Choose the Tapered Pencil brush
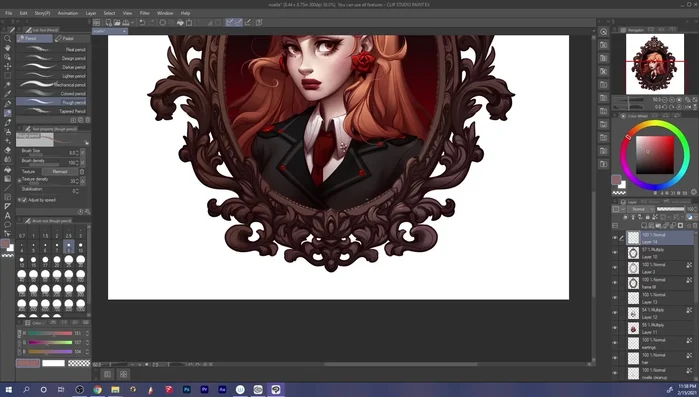Screen dimensions: 699x397 [52, 111]
